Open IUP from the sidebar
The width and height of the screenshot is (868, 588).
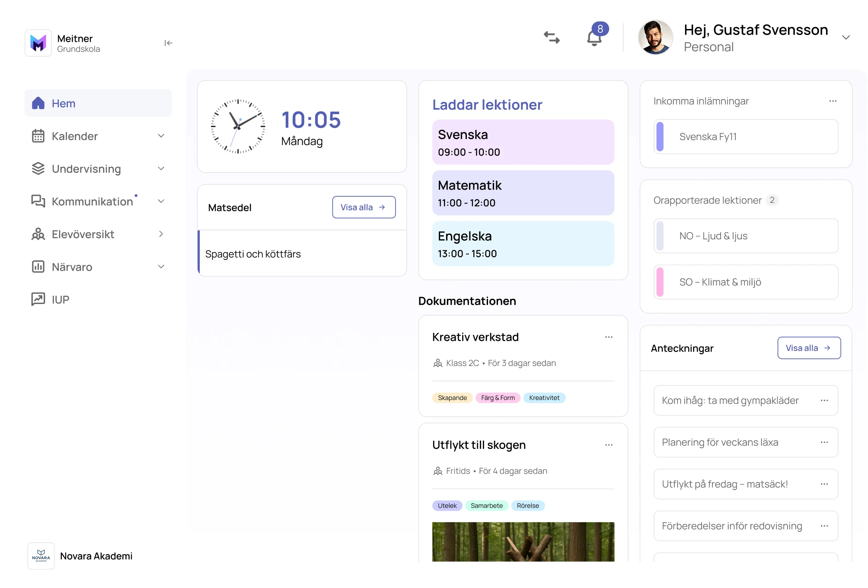point(61,300)
